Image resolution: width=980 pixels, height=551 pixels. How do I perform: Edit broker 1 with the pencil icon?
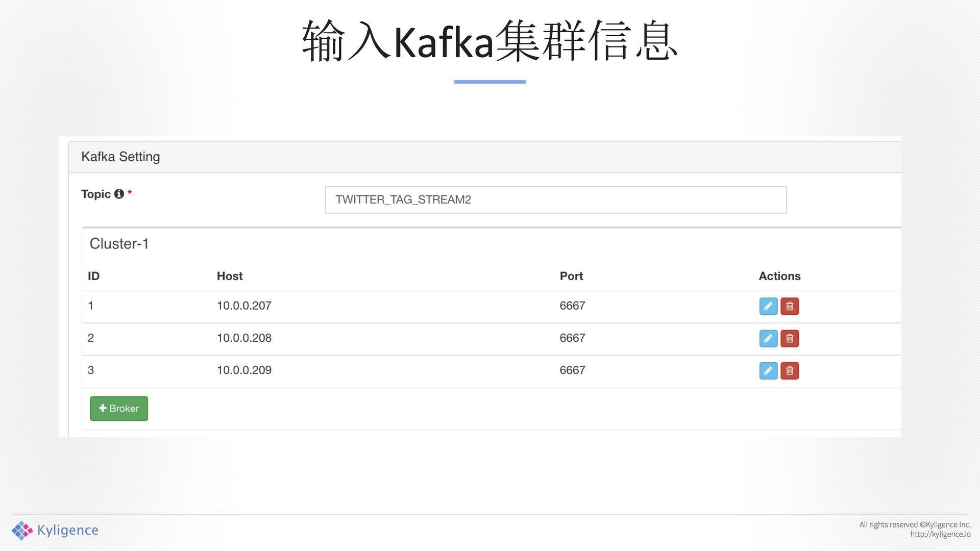[x=768, y=306]
